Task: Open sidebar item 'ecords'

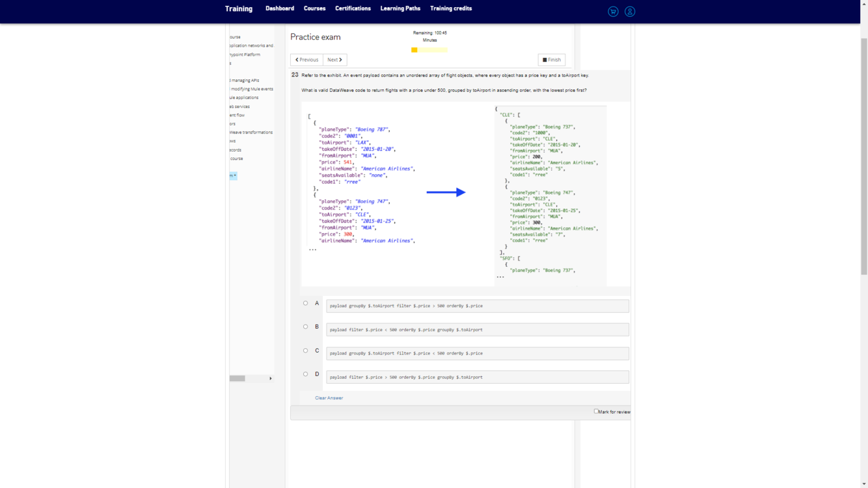Action: click(236, 150)
